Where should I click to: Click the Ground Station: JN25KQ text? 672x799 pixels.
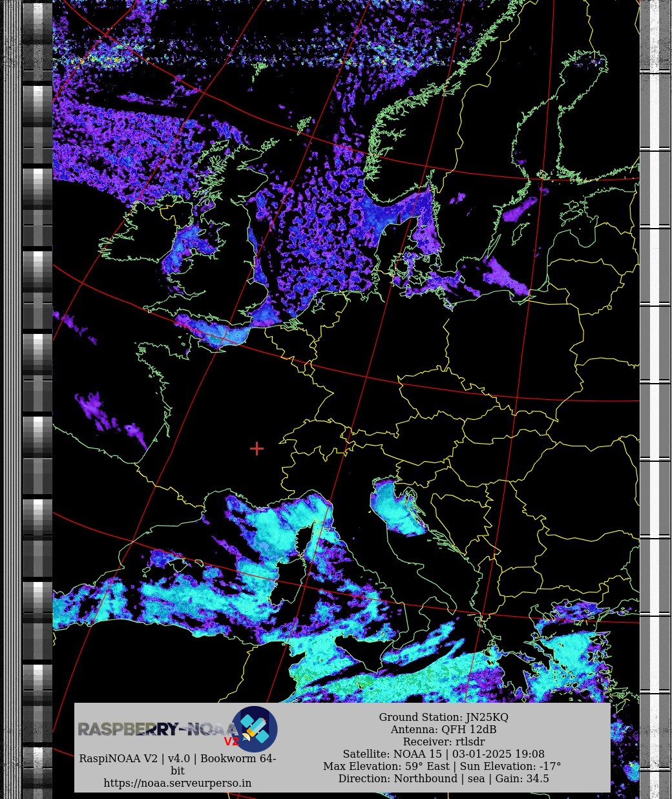(x=443, y=717)
